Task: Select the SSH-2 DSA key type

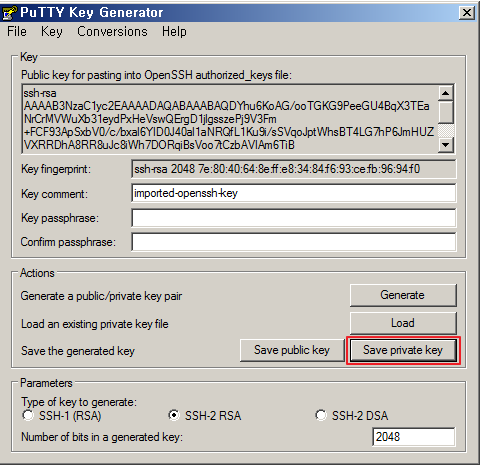Action: 321,415
